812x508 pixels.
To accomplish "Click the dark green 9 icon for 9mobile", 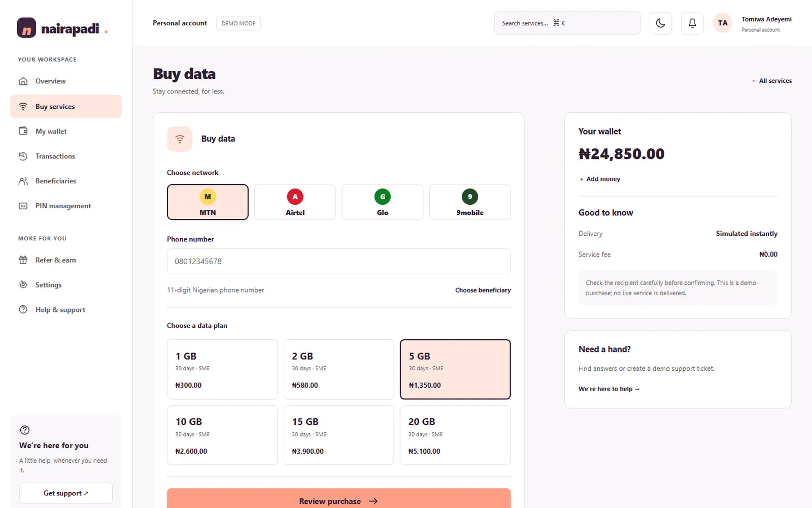I will (470, 197).
